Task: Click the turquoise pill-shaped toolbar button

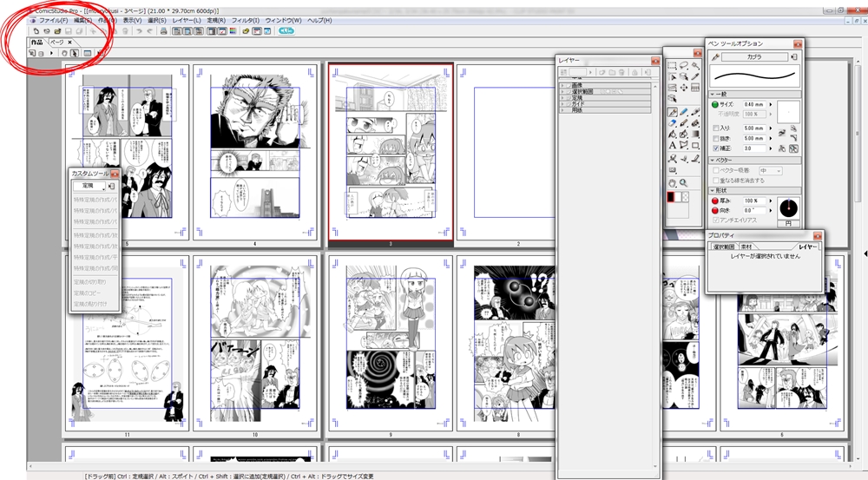Action: pos(286,31)
